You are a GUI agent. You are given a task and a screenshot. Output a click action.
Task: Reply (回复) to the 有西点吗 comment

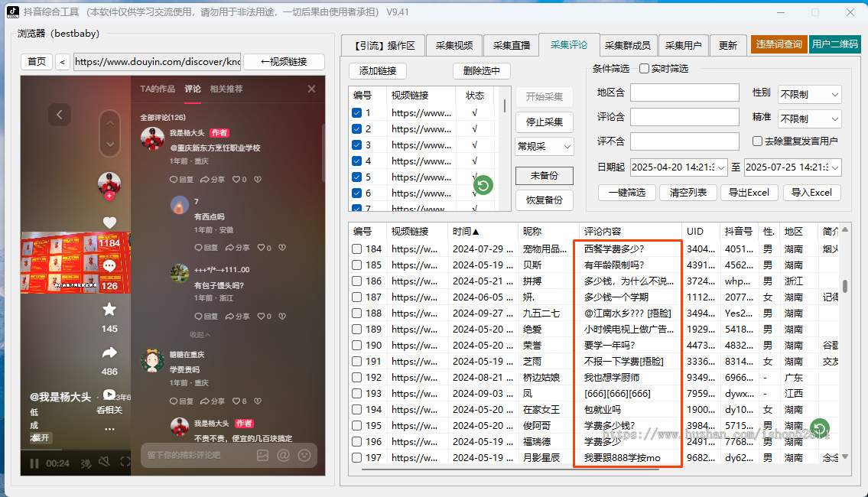(206, 248)
